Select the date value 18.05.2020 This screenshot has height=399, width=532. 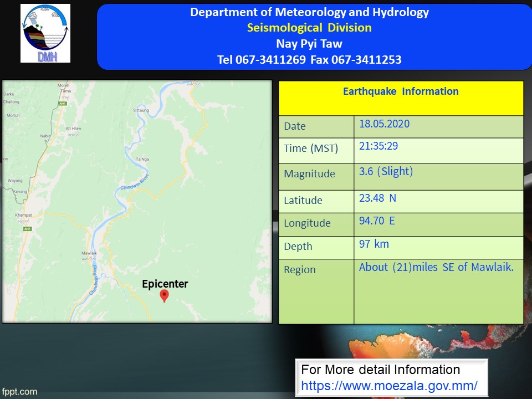tap(384, 124)
